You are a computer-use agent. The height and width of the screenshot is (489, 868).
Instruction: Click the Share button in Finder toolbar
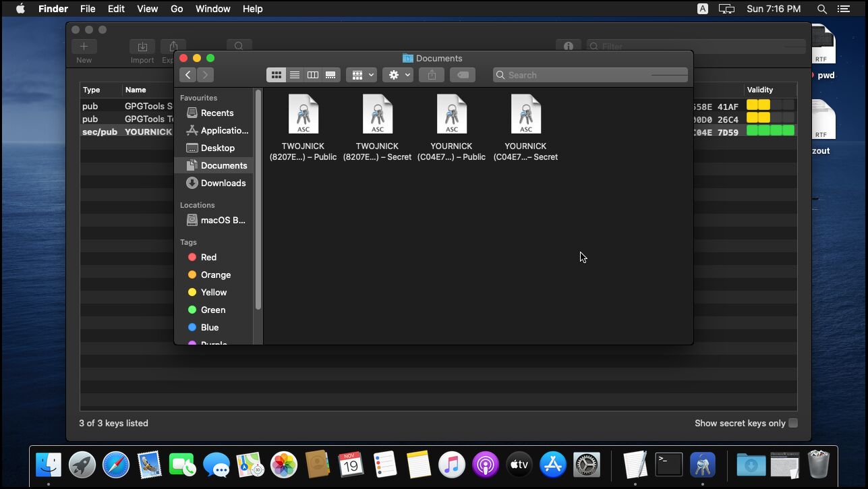(432, 75)
